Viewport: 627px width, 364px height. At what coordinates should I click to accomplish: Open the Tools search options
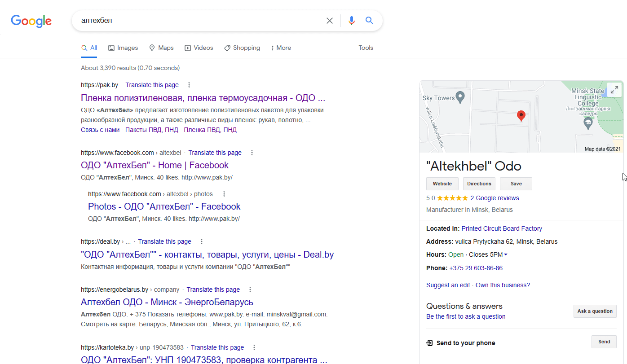click(x=366, y=48)
